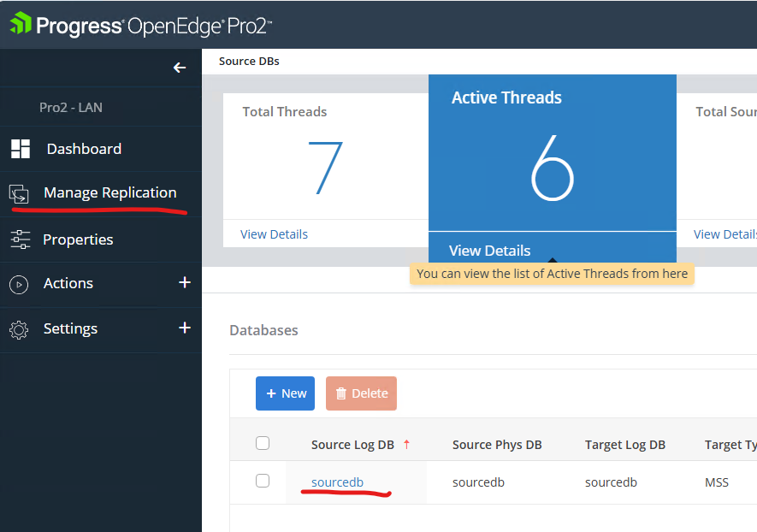The width and height of the screenshot is (757, 532).
Task: Check the checkbox next to sourcedb row
Action: coord(263,482)
